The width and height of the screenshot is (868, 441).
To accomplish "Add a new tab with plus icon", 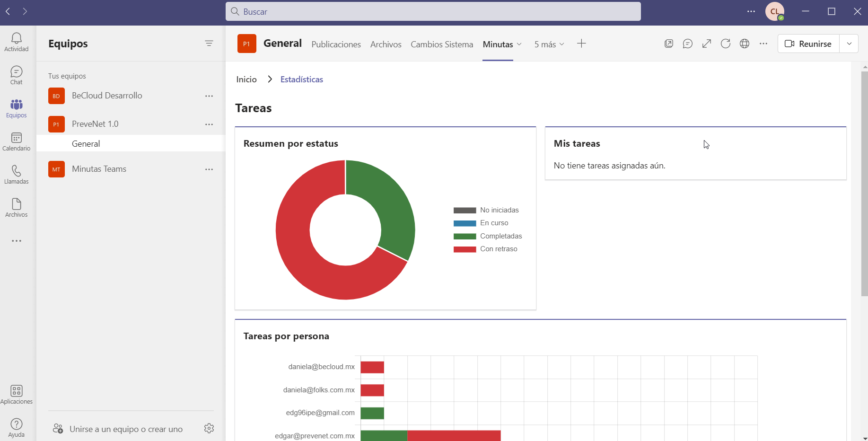I will pos(581,44).
